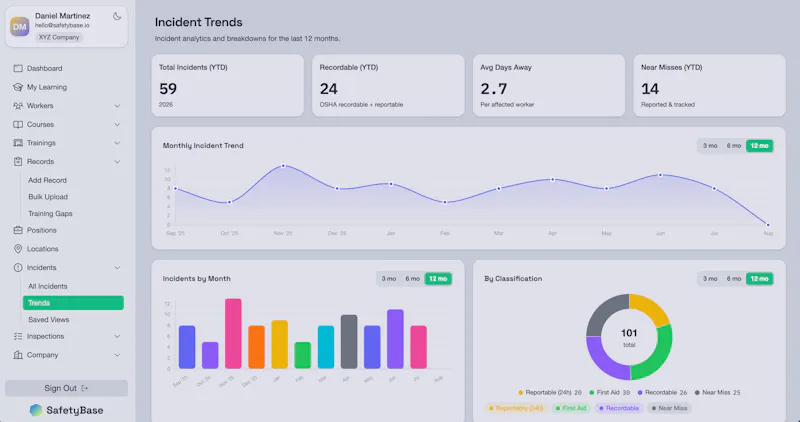Click the yellow Reportable donut segment
The image size is (800, 422).
653,307
